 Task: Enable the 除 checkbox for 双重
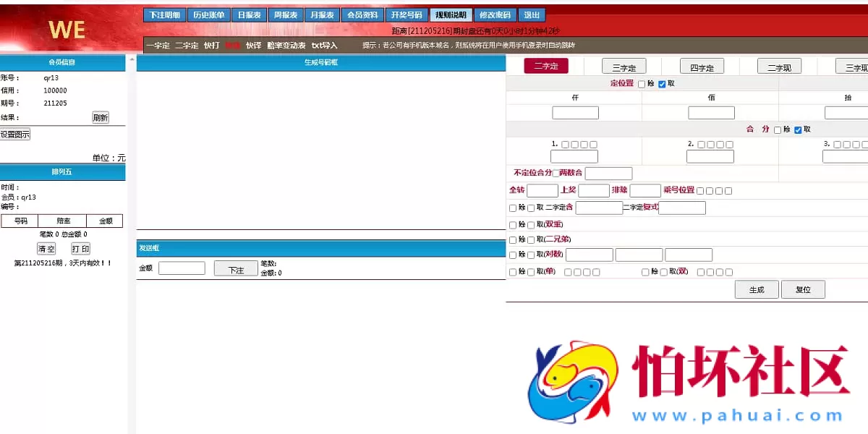pyautogui.click(x=513, y=225)
